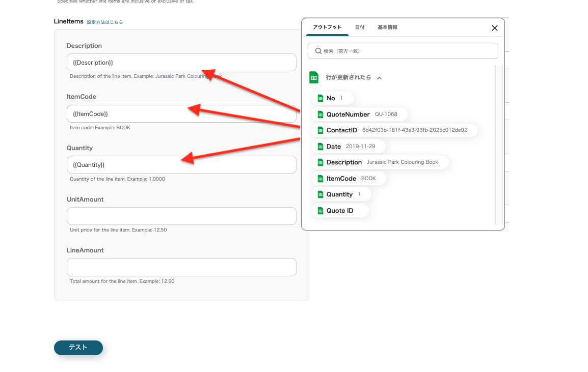Switch to the 基本情報 tab

coord(387,27)
